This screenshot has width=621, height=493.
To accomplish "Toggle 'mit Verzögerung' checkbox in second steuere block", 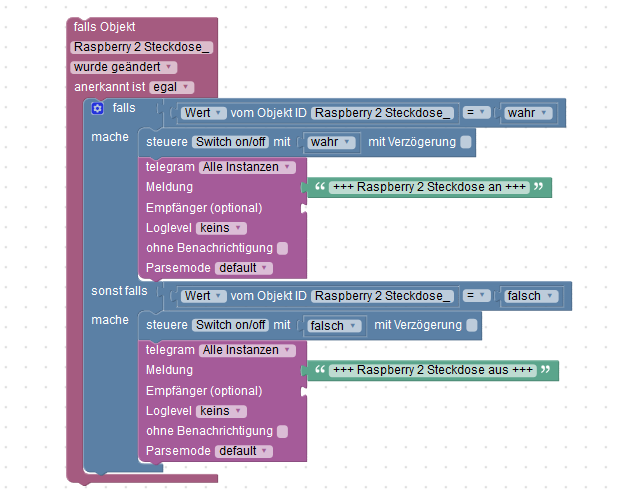I will (472, 325).
